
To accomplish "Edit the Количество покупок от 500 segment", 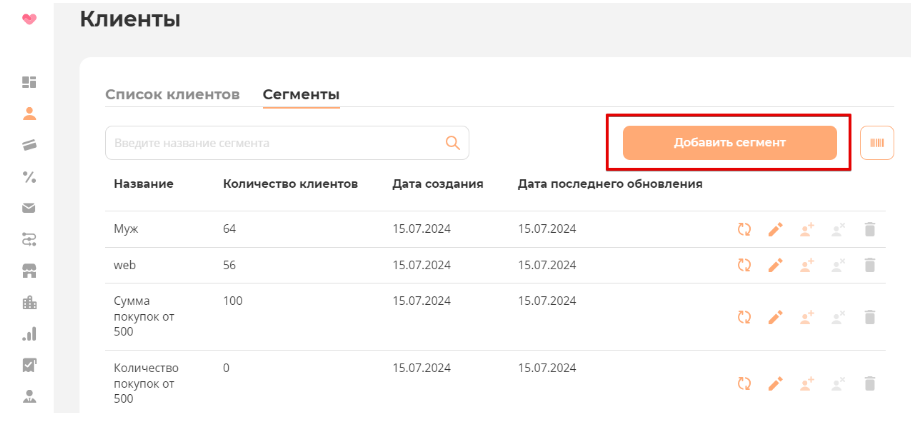I will [775, 383].
